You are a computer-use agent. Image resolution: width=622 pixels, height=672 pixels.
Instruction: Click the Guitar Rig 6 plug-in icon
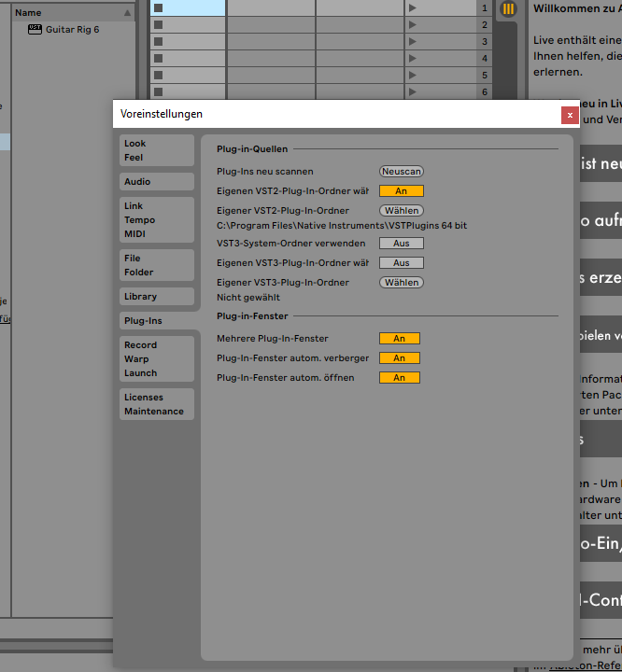pos(35,30)
